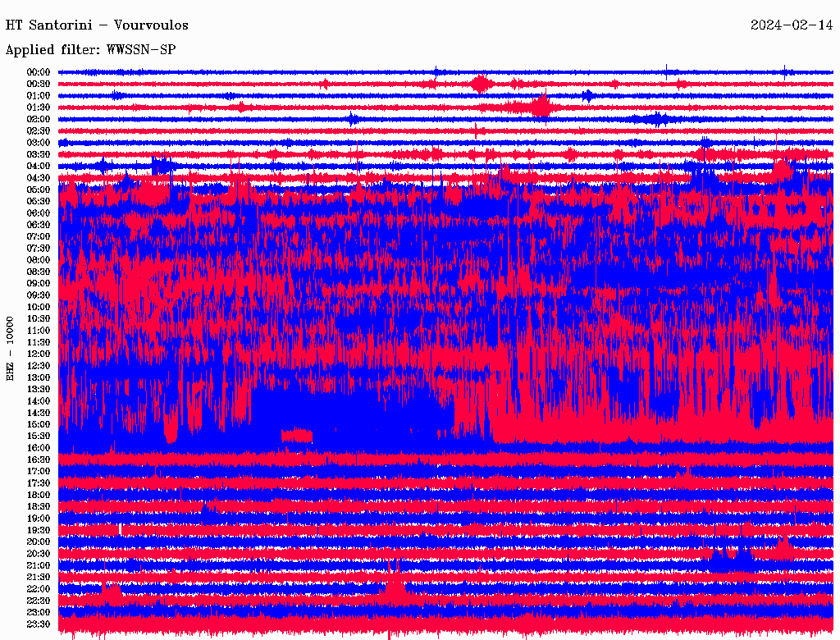The image size is (840, 640).
Task: Select the 10:00 time label
Action: click(x=39, y=307)
